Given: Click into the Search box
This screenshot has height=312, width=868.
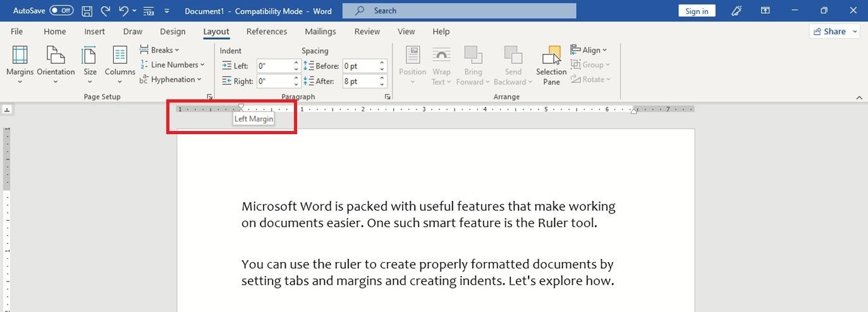Looking at the screenshot, I should [x=459, y=11].
